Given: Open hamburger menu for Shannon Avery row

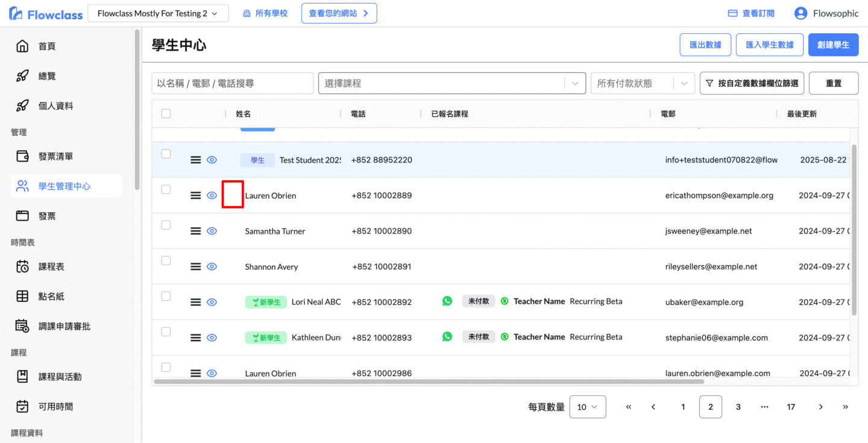Looking at the screenshot, I should click(195, 266).
